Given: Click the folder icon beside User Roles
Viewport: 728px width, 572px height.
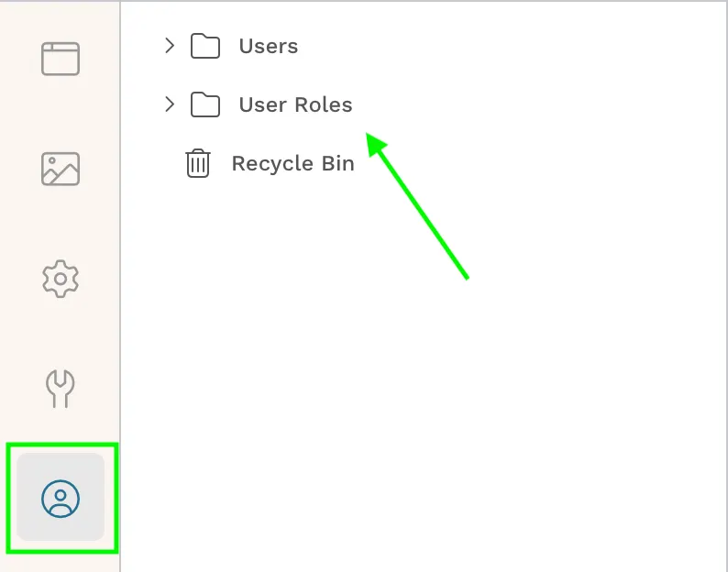Looking at the screenshot, I should click(x=205, y=104).
